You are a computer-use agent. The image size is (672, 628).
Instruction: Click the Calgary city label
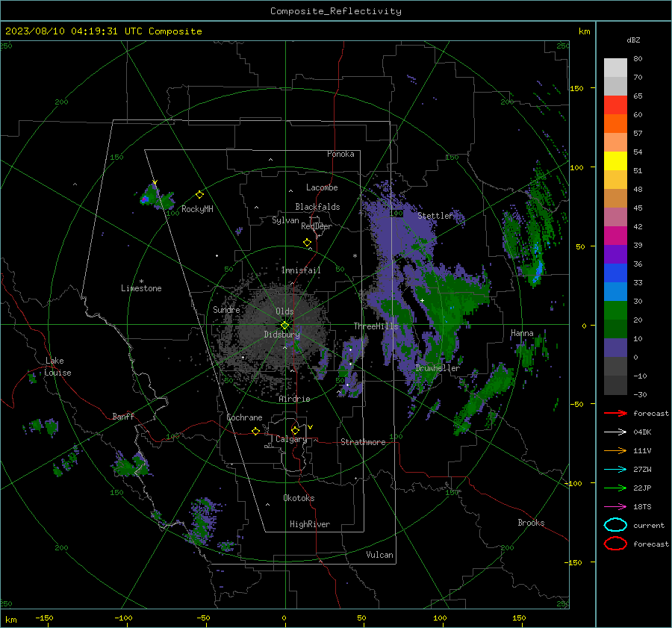coord(291,439)
